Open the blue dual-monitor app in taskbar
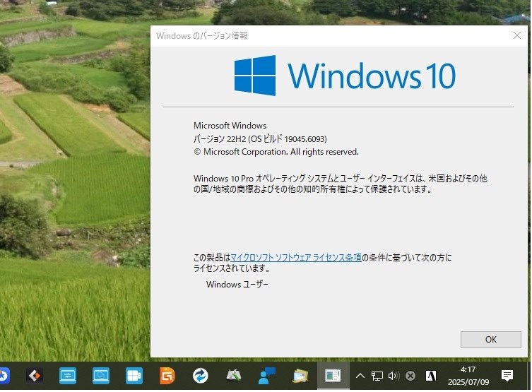Screen dimensions: 532x392 click(101, 376)
